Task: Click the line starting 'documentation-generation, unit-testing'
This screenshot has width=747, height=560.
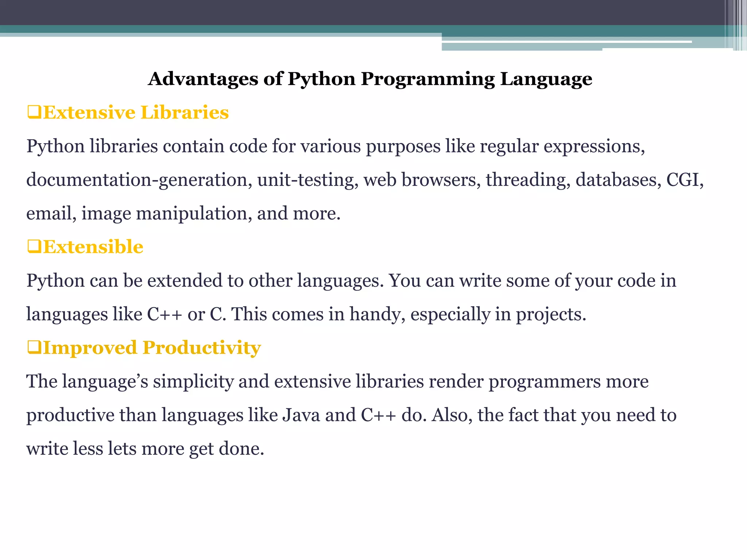Action: click(x=365, y=180)
